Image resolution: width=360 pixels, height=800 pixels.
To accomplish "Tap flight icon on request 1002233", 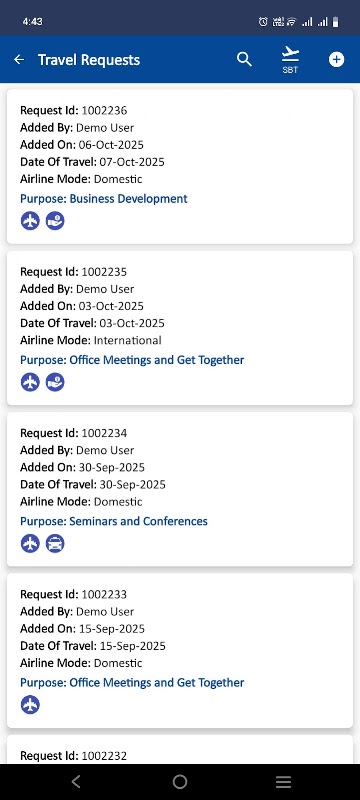I will click(x=30, y=705).
